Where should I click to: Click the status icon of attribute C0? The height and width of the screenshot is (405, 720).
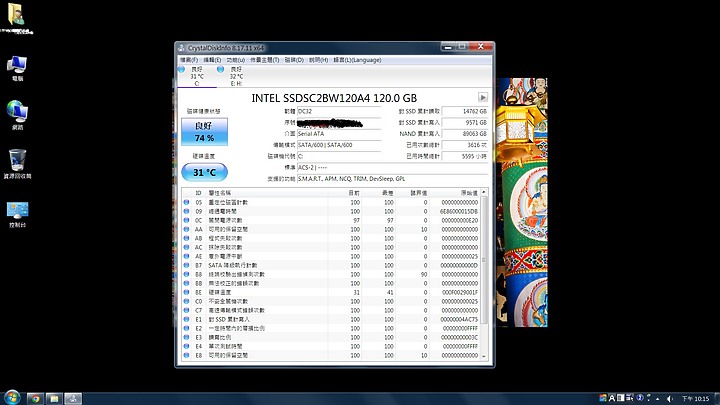(x=186, y=301)
